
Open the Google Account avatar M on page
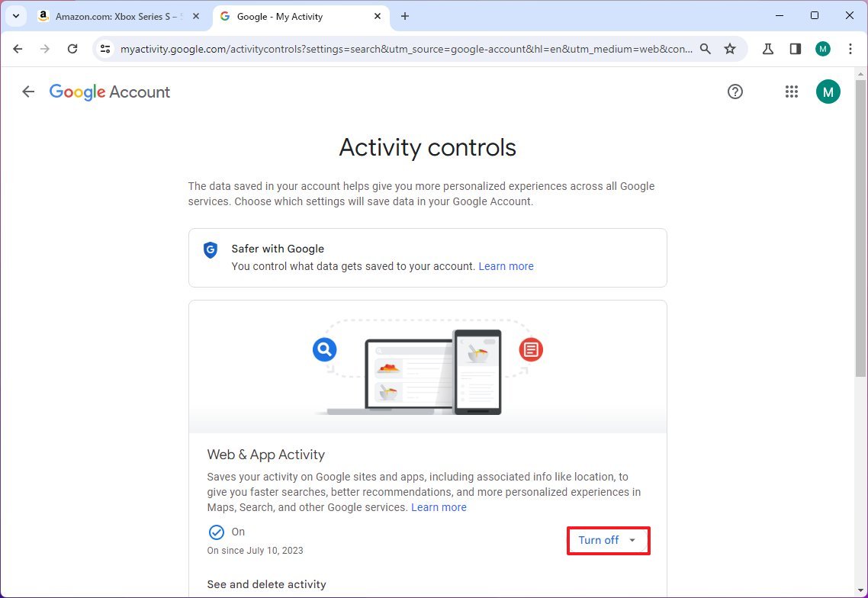(x=828, y=92)
